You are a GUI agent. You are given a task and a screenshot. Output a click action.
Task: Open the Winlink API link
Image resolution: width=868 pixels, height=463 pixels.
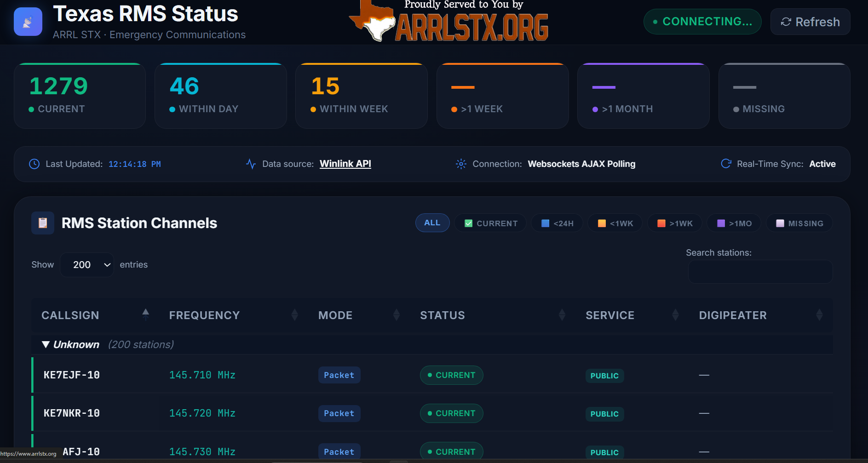(345, 164)
